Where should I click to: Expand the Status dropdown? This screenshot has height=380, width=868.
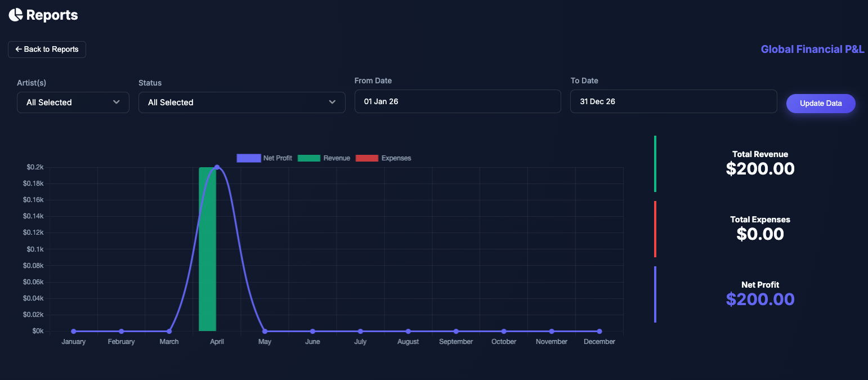242,102
